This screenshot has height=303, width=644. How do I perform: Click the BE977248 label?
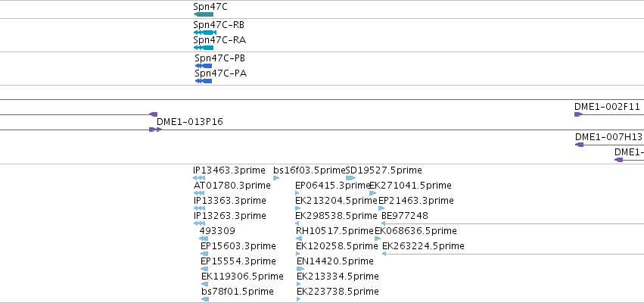tap(405, 216)
